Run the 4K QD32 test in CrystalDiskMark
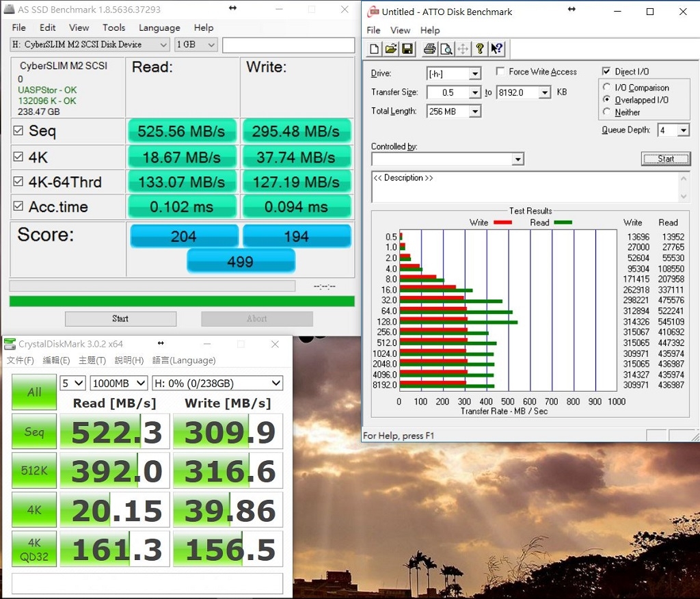This screenshot has width=700, height=599. 34,549
